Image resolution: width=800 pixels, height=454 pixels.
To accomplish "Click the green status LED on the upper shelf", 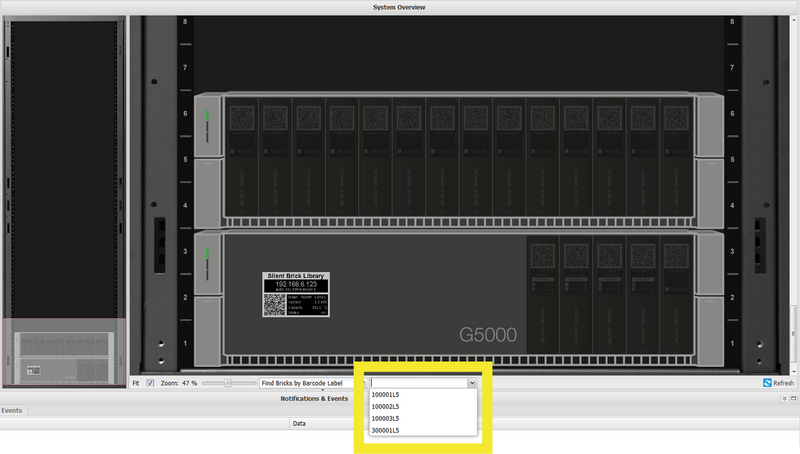I will [210, 115].
